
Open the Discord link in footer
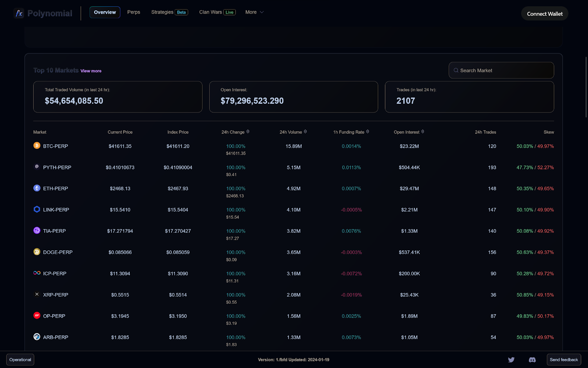[532, 360]
